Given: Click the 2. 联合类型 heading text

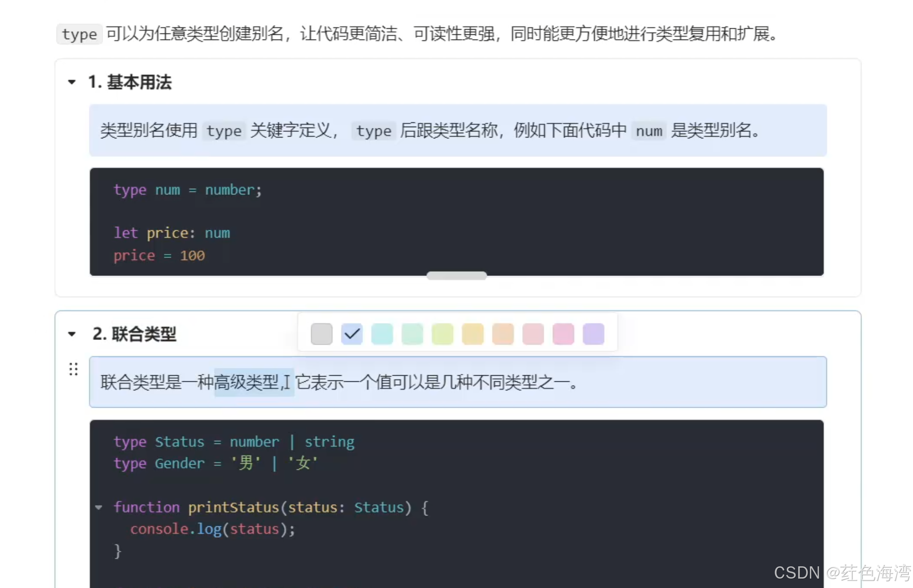Looking at the screenshot, I should 135,334.
